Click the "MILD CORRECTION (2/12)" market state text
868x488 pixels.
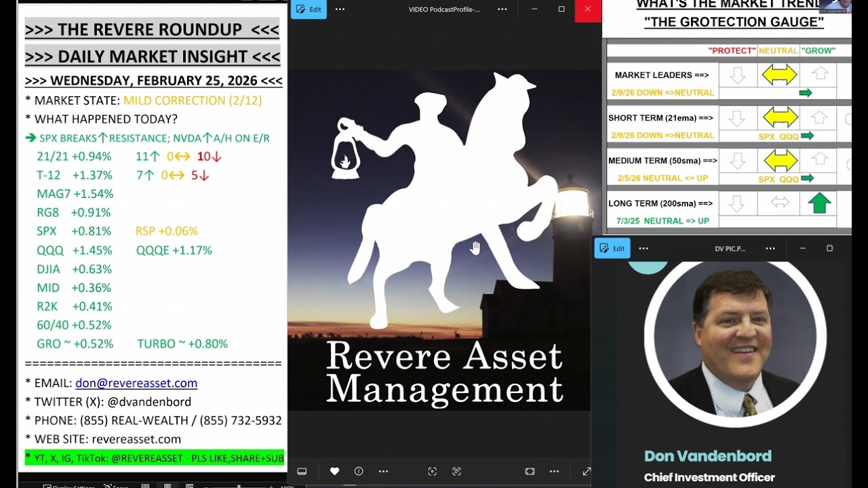click(x=193, y=100)
